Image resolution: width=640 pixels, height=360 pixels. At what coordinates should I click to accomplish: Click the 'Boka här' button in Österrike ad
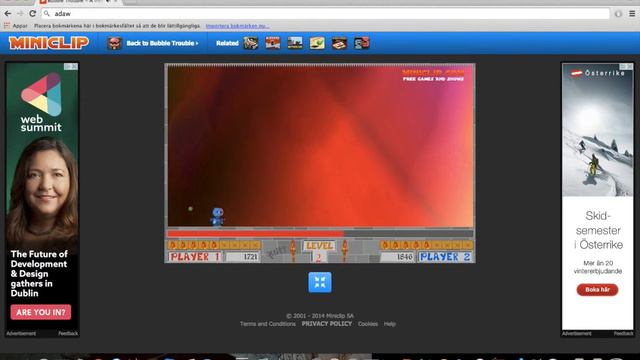[x=597, y=290]
